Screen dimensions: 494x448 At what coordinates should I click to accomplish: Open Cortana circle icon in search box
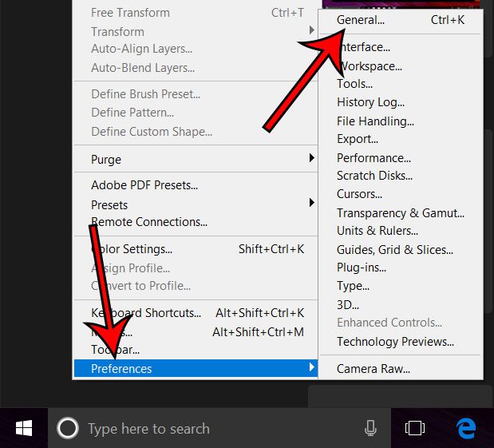click(68, 429)
